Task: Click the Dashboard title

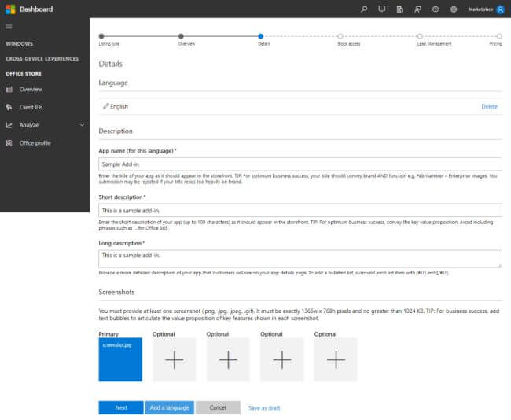Action: (36, 9)
